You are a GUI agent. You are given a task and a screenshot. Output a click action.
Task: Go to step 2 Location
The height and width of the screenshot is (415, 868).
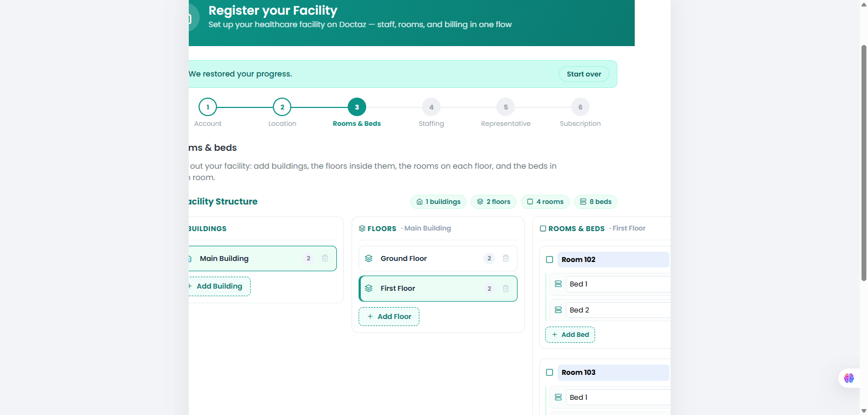(x=282, y=107)
